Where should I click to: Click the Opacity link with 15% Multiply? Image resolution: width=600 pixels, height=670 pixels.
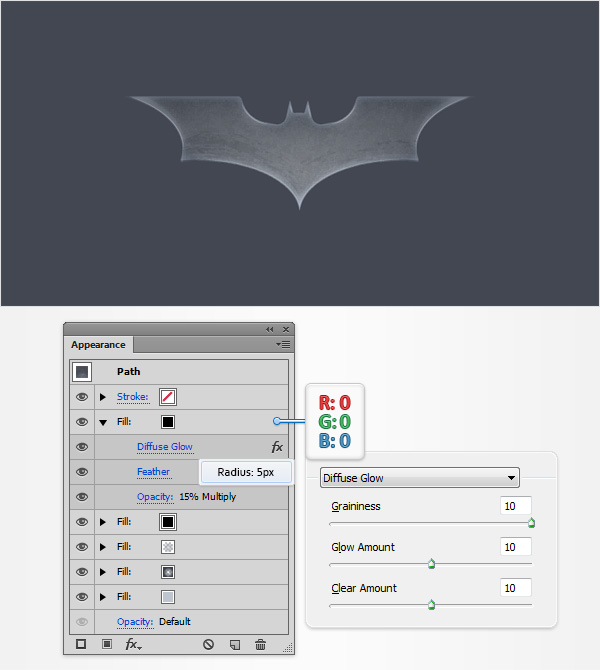coord(155,497)
